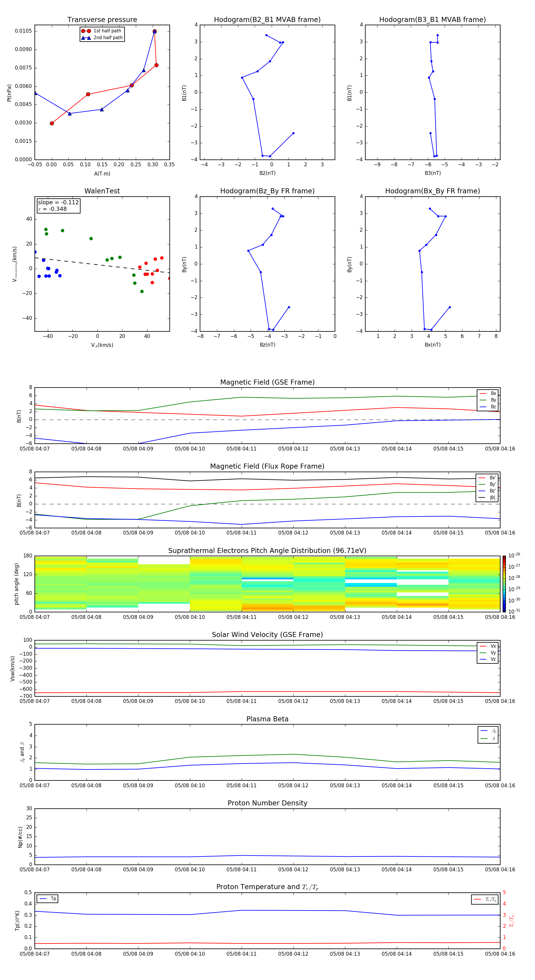Click the 'B3(nT)' x-axis label
535x980 pixels.
pos(432,173)
